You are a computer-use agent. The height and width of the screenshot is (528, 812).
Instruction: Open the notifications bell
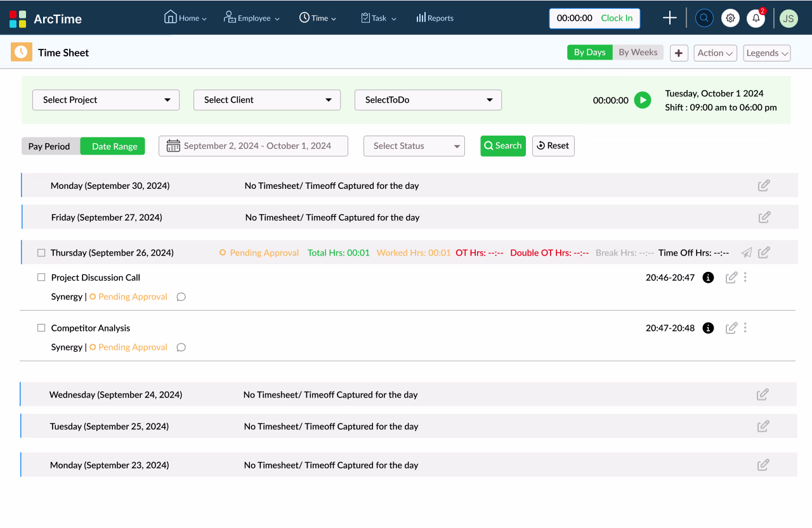pos(756,18)
